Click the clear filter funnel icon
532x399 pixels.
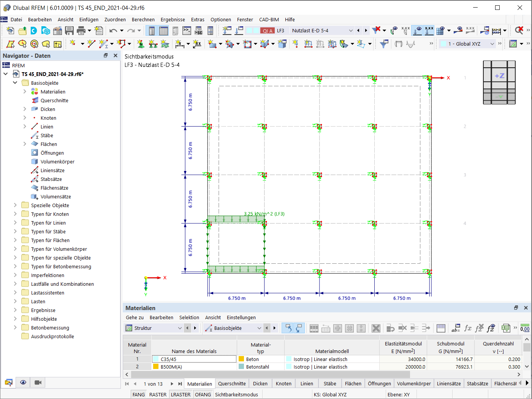coord(376,31)
